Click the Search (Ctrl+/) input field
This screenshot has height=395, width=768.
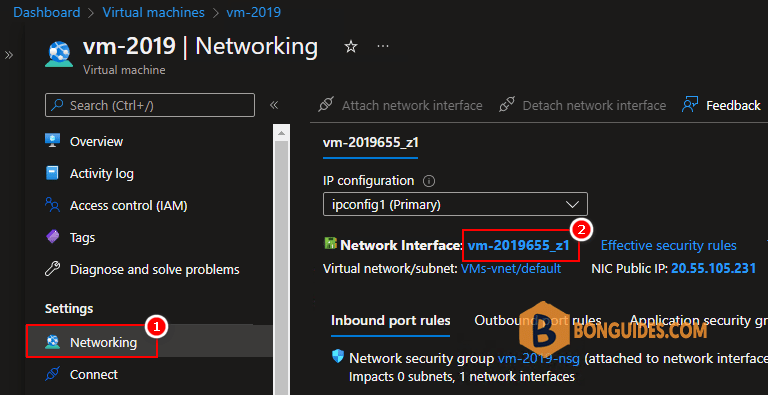click(x=150, y=105)
